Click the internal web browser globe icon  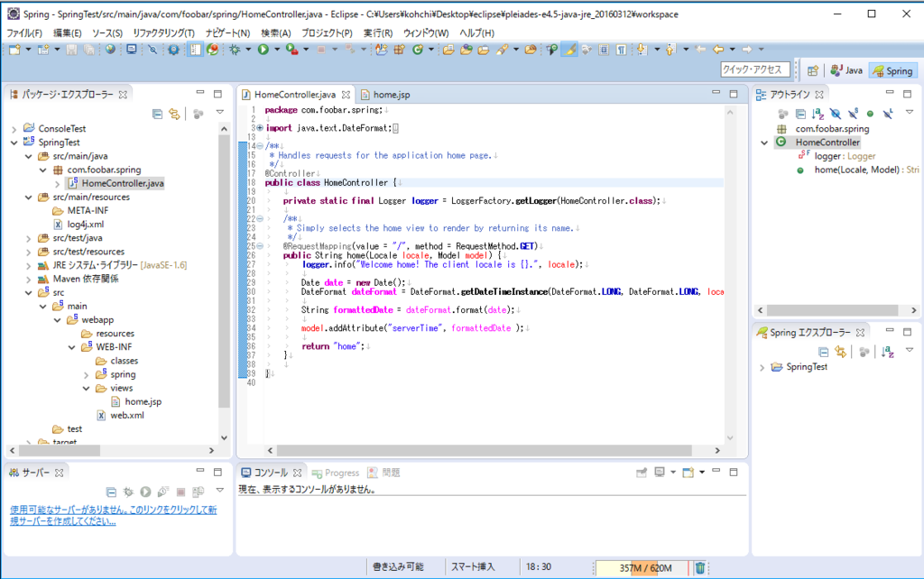pyautogui.click(x=110, y=51)
